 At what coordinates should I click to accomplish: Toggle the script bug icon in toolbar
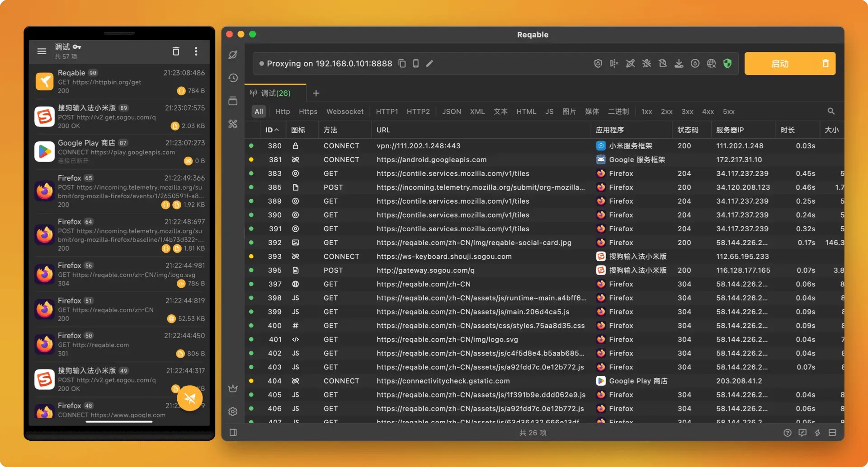pyautogui.click(x=646, y=64)
